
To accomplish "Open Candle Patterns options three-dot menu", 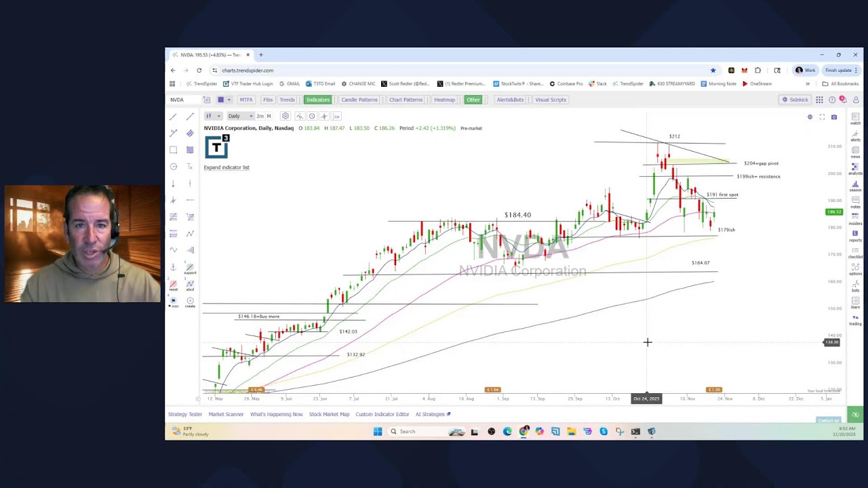I will tap(382, 100).
